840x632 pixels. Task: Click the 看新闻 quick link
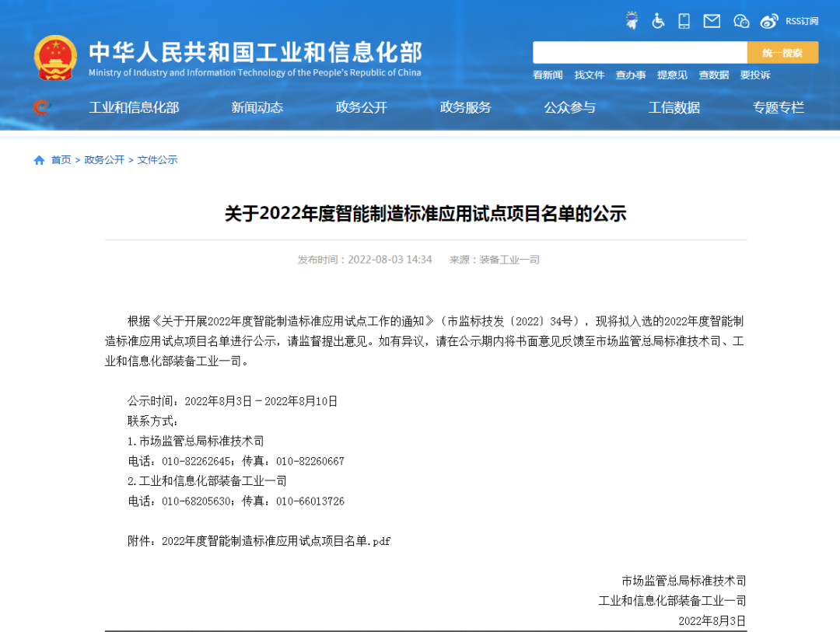click(x=547, y=75)
